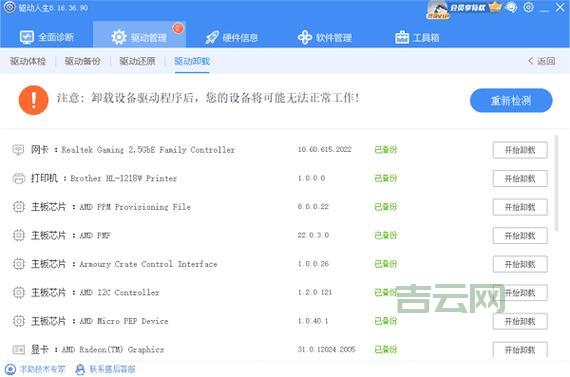Image resolution: width=570 pixels, height=377 pixels.
Task: Select the 驱动卸载 sub-tab
Action: (x=192, y=61)
